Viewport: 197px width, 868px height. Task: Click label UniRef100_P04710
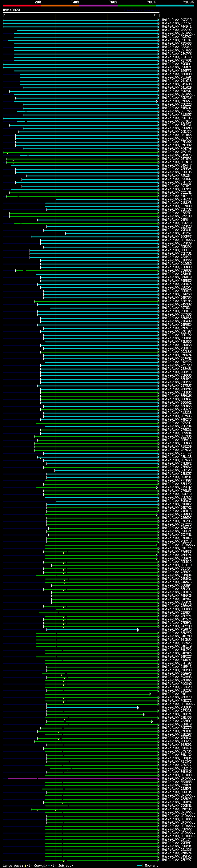177,494
